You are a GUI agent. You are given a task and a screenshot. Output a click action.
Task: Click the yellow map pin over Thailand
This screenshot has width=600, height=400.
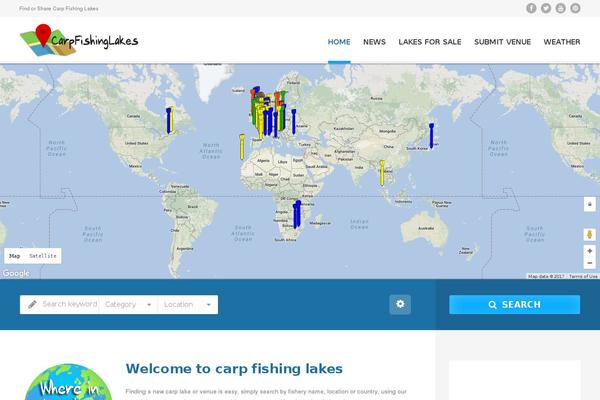pyautogui.click(x=382, y=173)
